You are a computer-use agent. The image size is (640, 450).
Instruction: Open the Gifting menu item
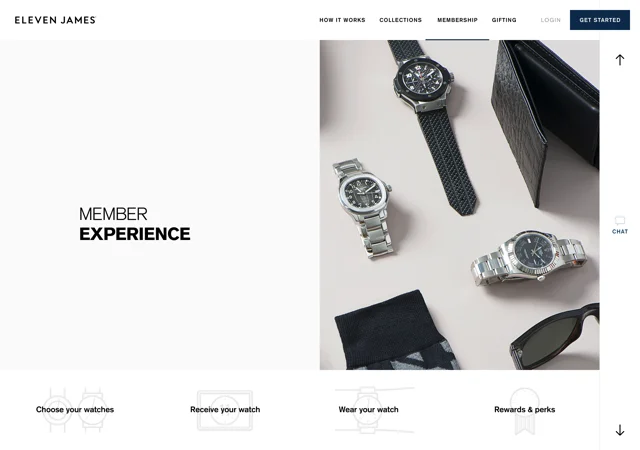(x=504, y=20)
